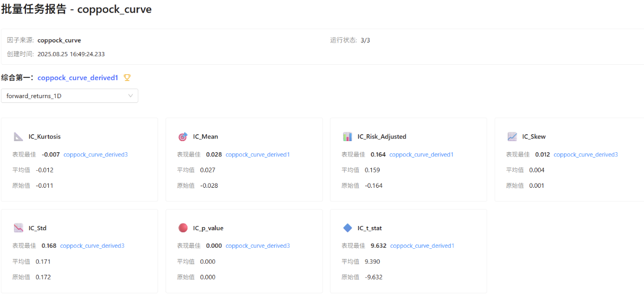The width and height of the screenshot is (644, 296).
Task: Click the IC_t_stat card title
Action: point(370,228)
